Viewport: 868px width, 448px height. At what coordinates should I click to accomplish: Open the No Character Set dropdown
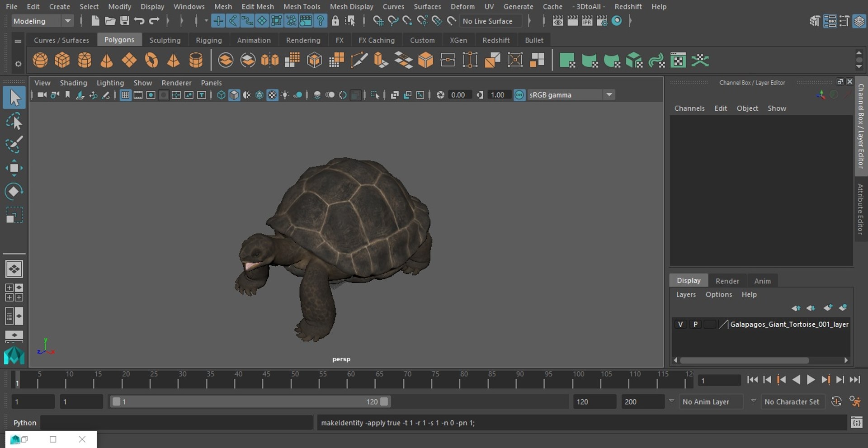coord(793,401)
